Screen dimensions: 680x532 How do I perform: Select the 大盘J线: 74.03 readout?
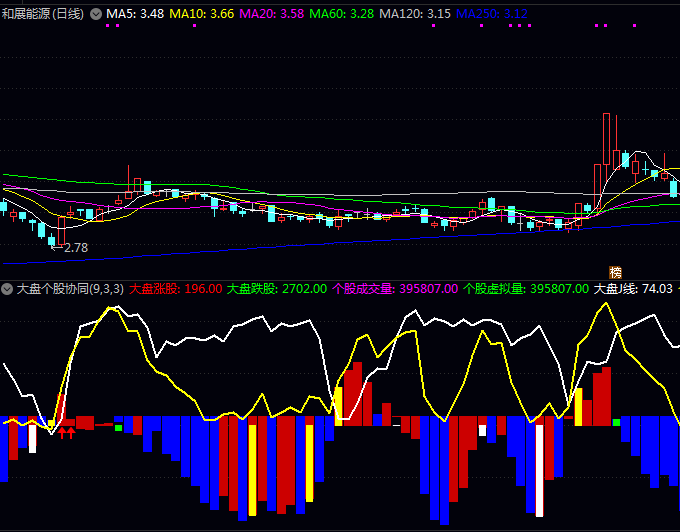[633, 289]
